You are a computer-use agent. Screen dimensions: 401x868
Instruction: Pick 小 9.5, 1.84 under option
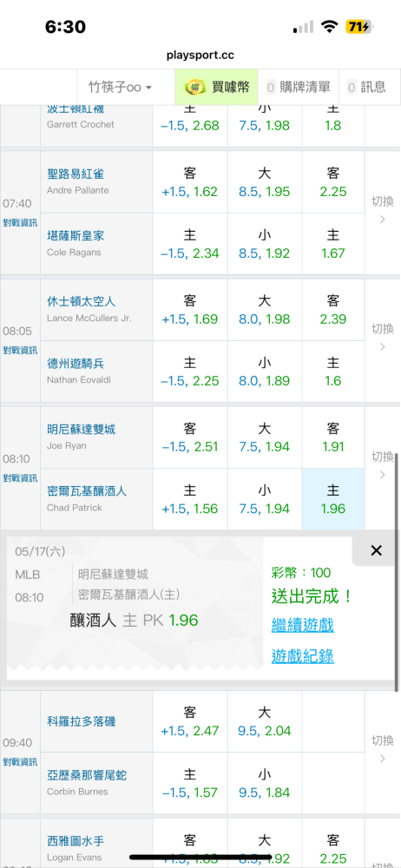(x=264, y=783)
